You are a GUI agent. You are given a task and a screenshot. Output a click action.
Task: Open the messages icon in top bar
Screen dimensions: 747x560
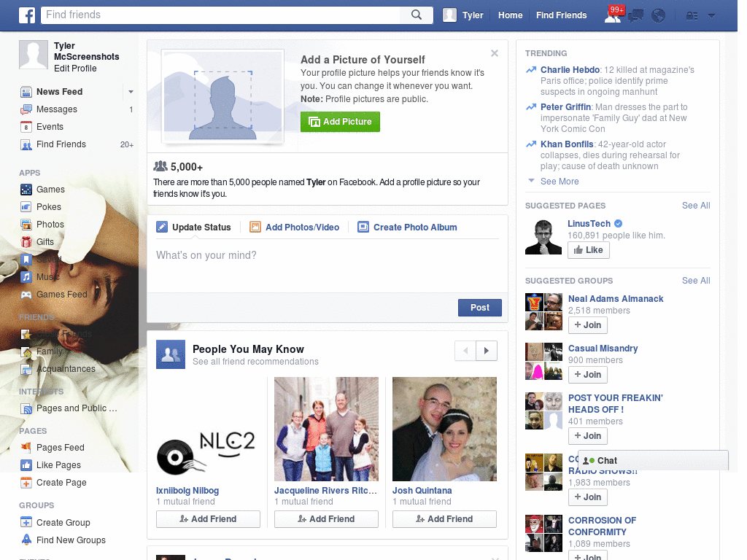pos(636,16)
